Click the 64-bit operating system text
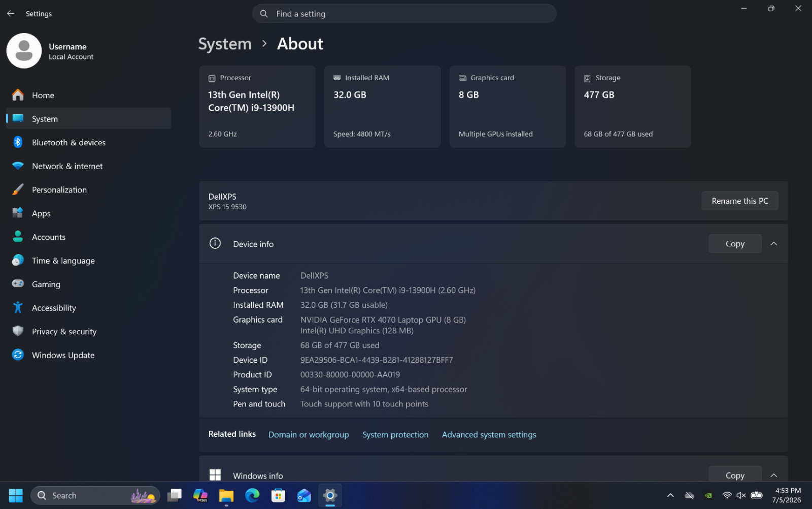The width and height of the screenshot is (812, 509). [x=384, y=389]
